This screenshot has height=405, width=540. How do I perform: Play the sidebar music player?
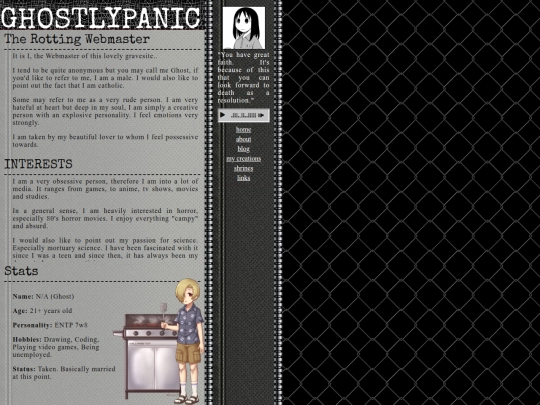(222, 115)
